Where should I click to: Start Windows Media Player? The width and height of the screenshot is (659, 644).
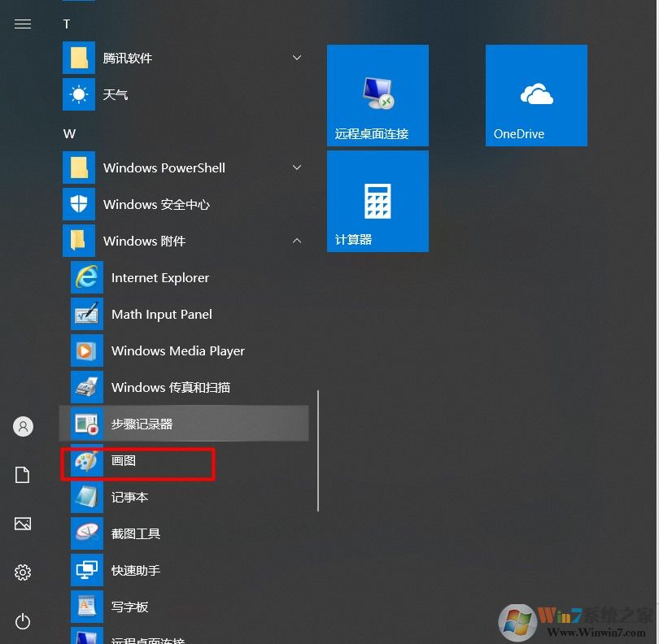[x=177, y=350]
